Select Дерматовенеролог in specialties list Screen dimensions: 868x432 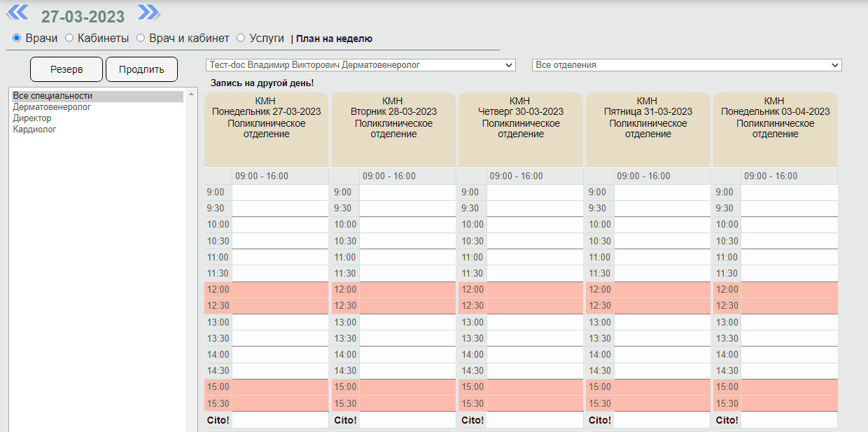point(52,107)
